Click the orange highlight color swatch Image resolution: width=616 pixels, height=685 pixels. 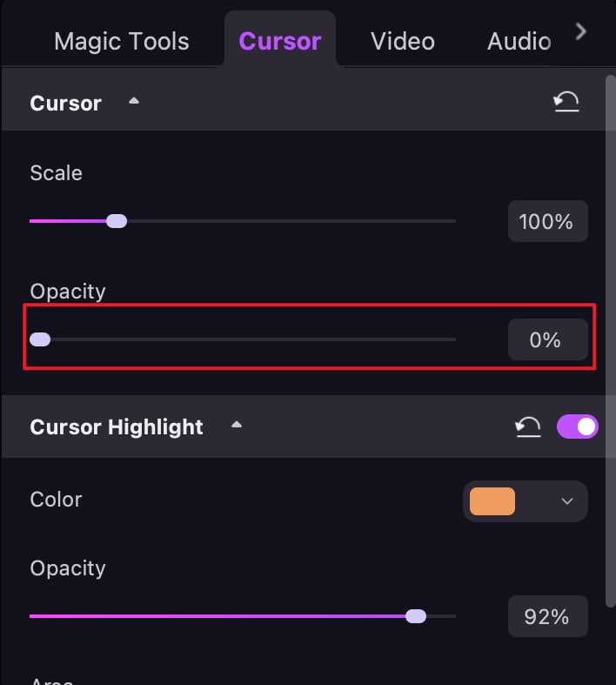click(492, 501)
